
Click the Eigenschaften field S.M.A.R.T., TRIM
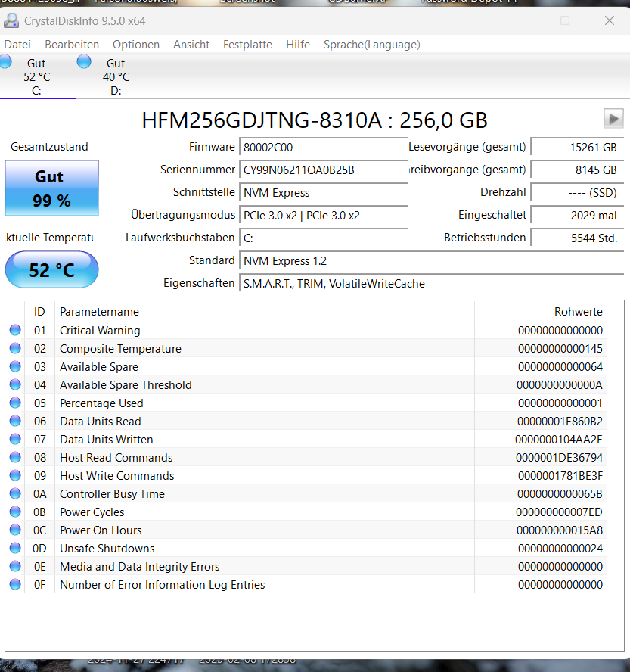click(x=432, y=283)
